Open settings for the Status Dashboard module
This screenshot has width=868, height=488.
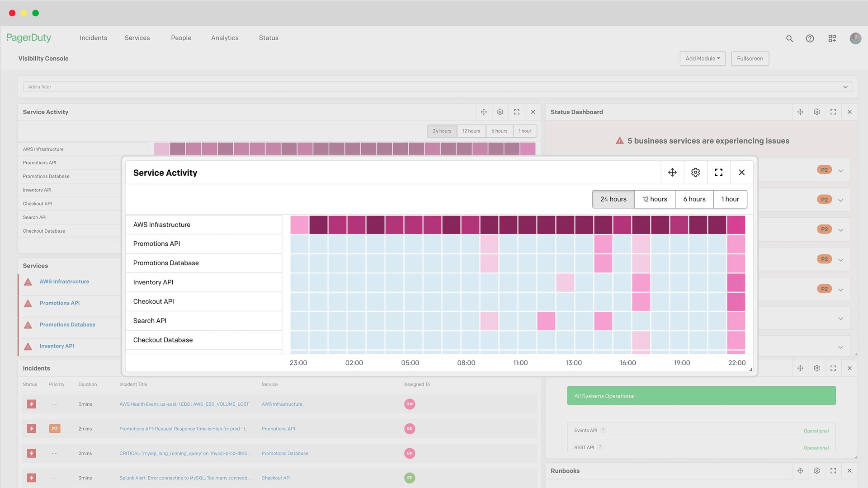coord(816,112)
